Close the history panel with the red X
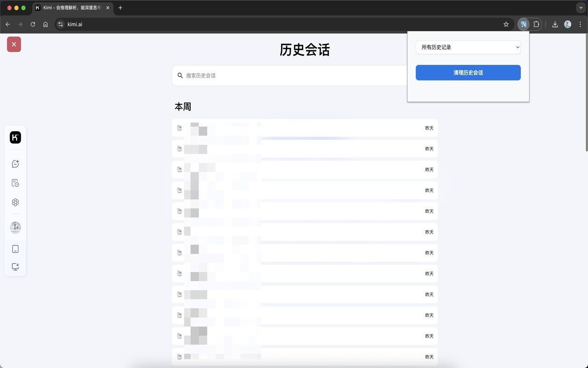 click(x=14, y=44)
